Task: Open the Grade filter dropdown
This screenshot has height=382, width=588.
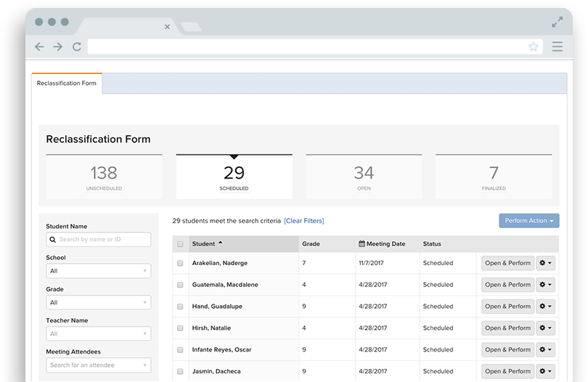Action: point(99,302)
